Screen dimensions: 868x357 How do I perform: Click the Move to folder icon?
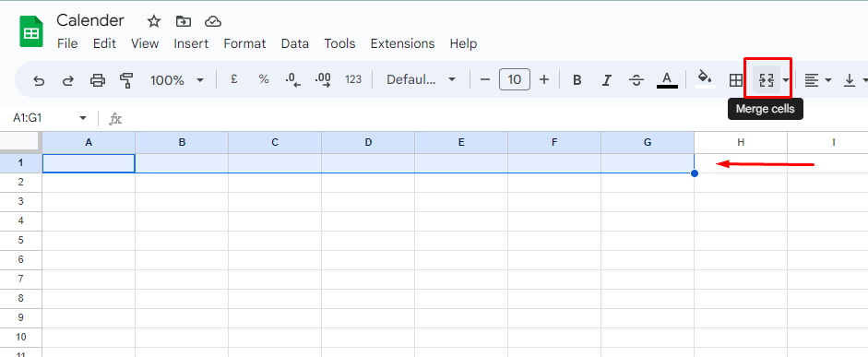184,21
